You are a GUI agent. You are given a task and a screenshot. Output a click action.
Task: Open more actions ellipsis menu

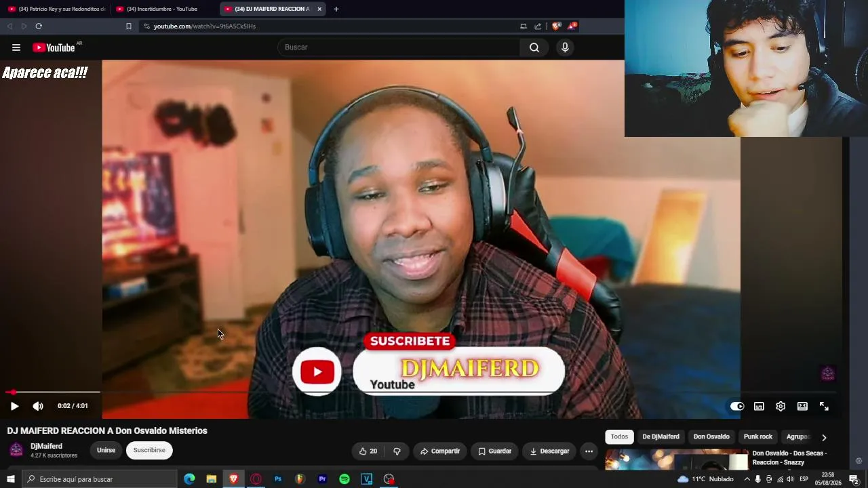coord(589,451)
